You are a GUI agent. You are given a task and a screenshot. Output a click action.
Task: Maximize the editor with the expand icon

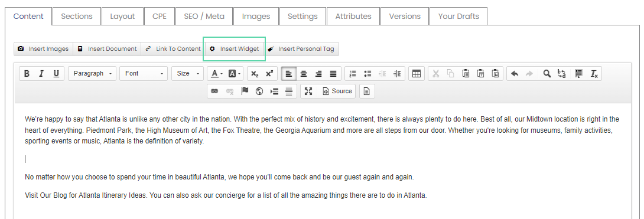pos(308,91)
